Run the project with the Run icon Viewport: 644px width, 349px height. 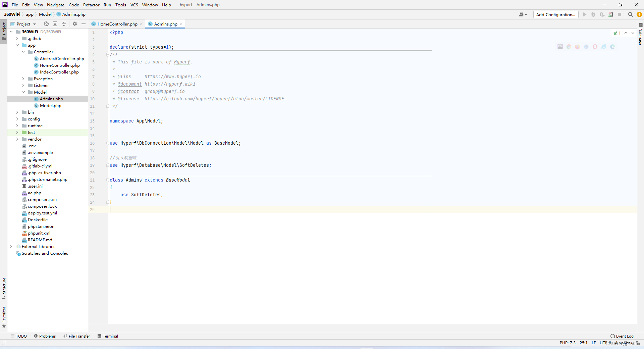[x=585, y=14]
